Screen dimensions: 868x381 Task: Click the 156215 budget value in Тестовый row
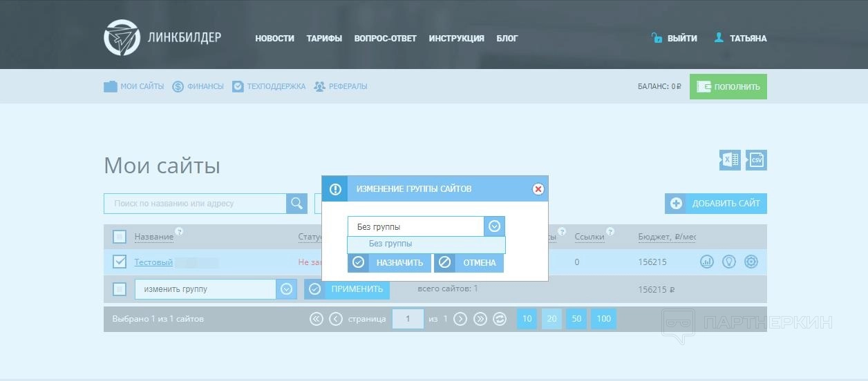(652, 262)
